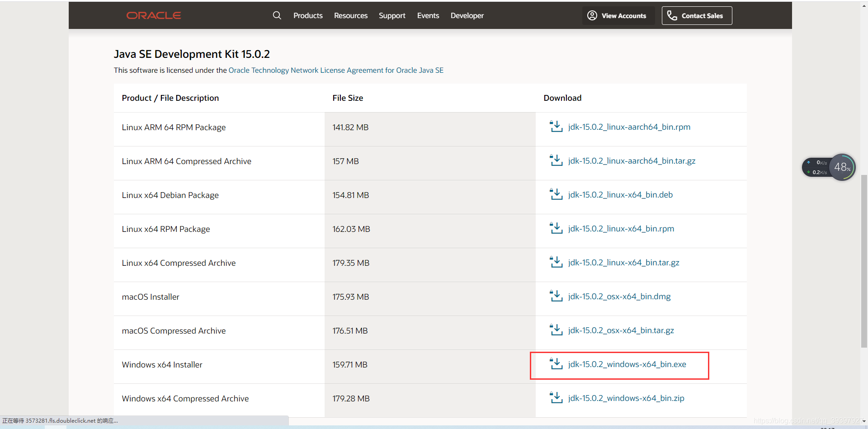
Task: Click the doubleclick.net status bar message
Action: tap(60, 421)
